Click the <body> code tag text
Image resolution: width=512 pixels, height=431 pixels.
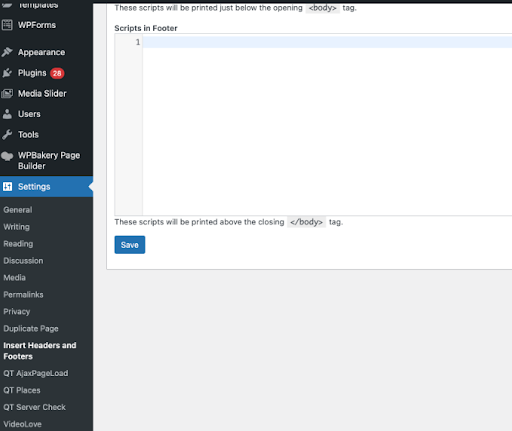(x=323, y=8)
